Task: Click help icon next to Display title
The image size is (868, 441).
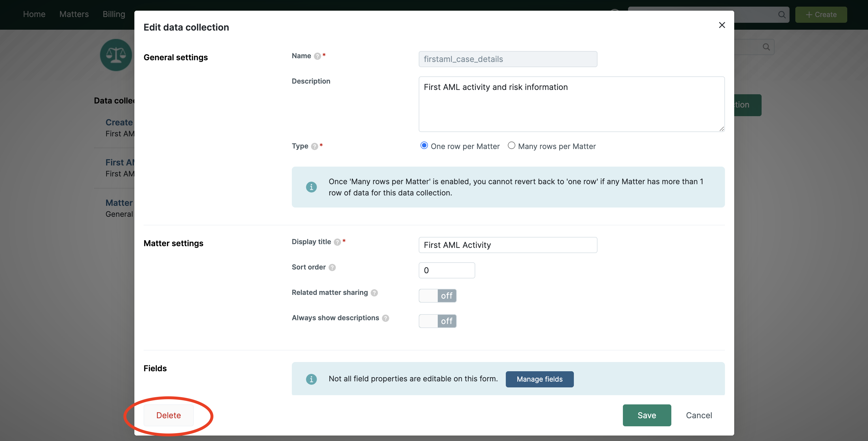Action: [x=337, y=242]
